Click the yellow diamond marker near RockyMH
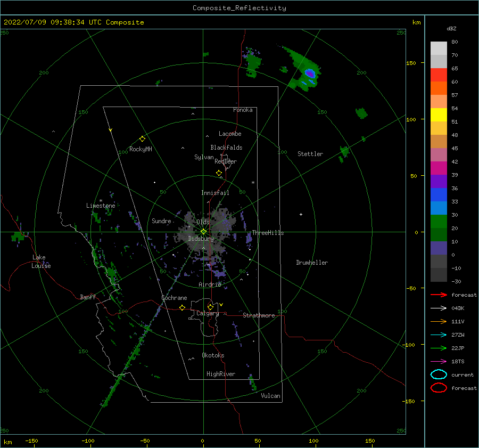 (142, 139)
